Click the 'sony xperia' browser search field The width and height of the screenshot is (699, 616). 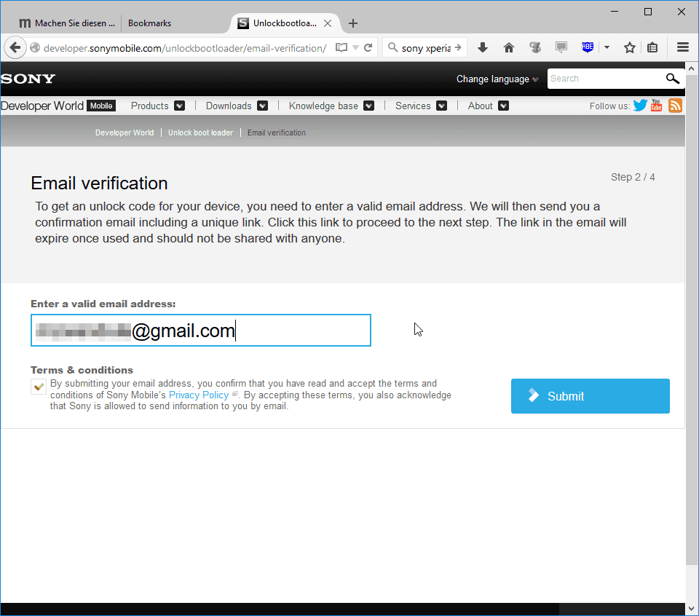426,48
